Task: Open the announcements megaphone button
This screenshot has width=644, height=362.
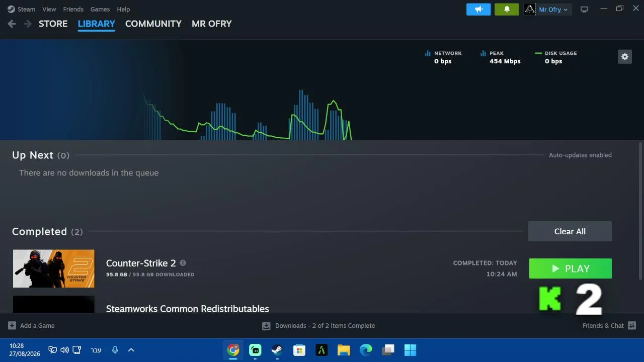Action: (478, 9)
